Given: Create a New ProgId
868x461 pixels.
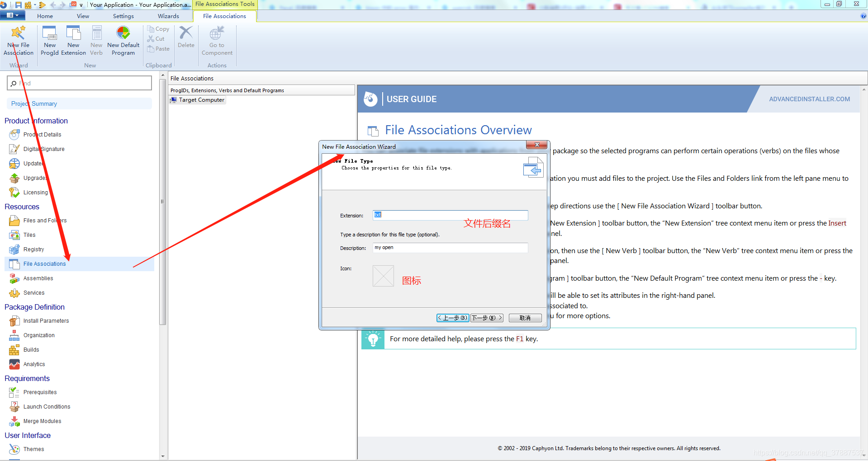Looking at the screenshot, I should (x=49, y=40).
